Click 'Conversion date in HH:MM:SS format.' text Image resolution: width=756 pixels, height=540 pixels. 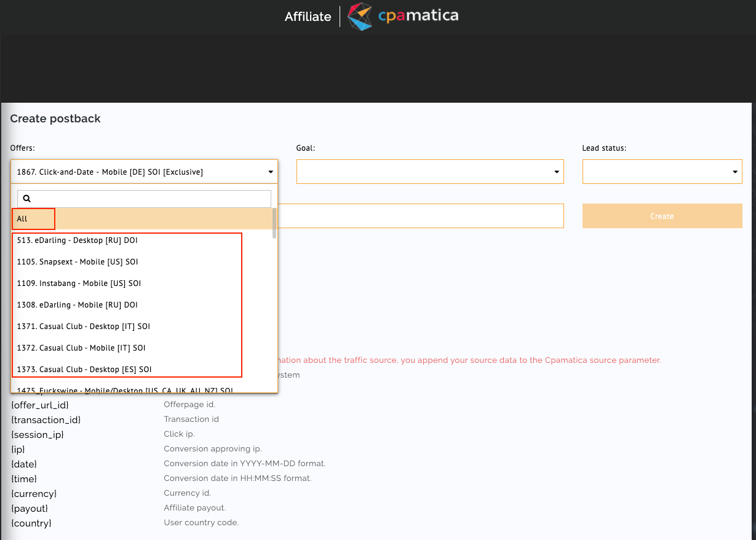pyautogui.click(x=237, y=478)
